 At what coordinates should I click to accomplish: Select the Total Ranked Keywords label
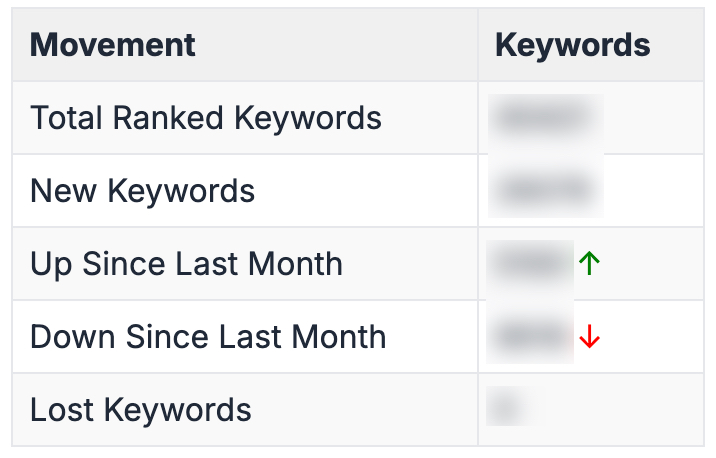coord(206,118)
